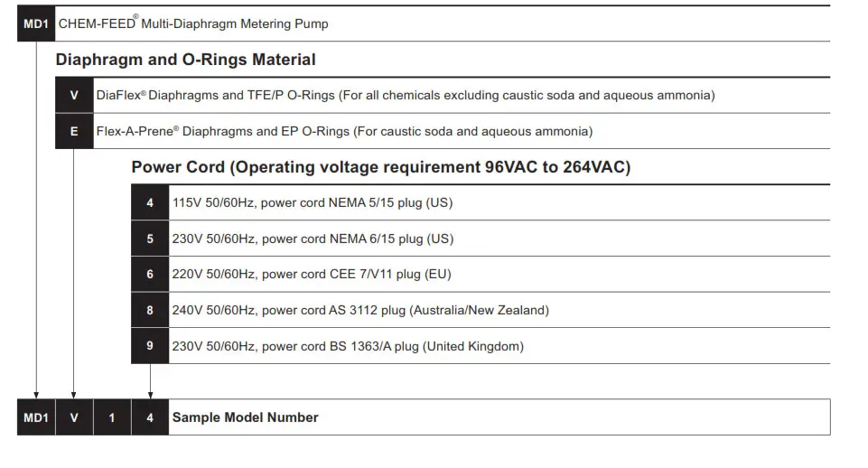868x468 pixels.
Task: Choose power cord option code 4
Action: [150, 202]
